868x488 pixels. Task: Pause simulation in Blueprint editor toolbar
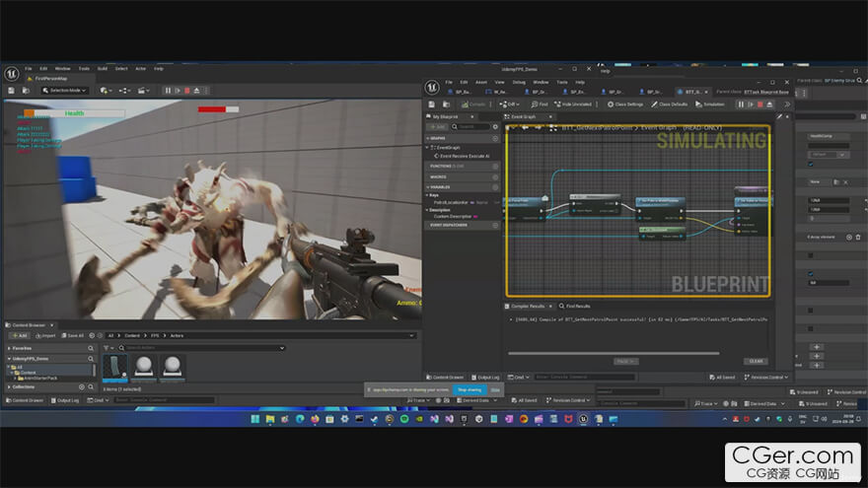tap(741, 105)
